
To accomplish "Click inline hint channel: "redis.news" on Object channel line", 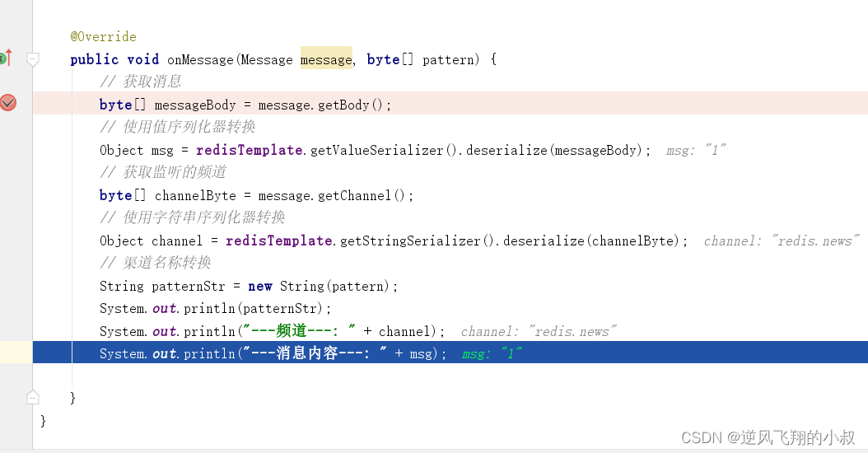I will [781, 241].
